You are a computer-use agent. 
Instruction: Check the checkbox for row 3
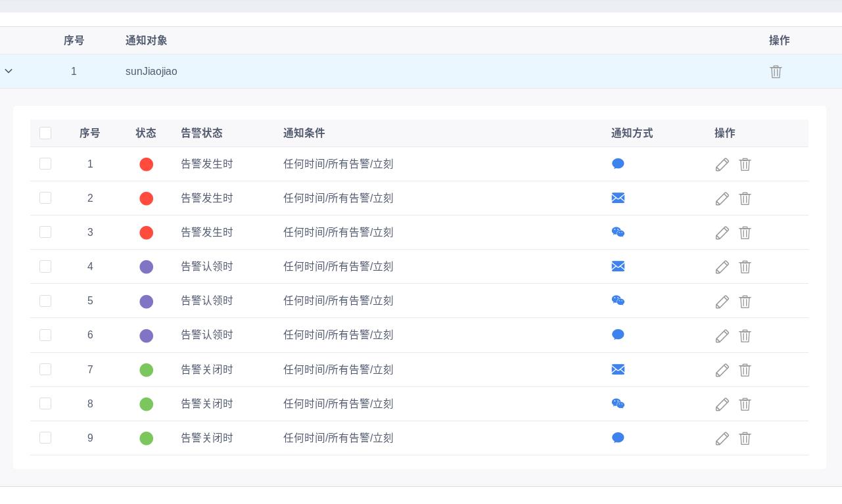point(45,232)
